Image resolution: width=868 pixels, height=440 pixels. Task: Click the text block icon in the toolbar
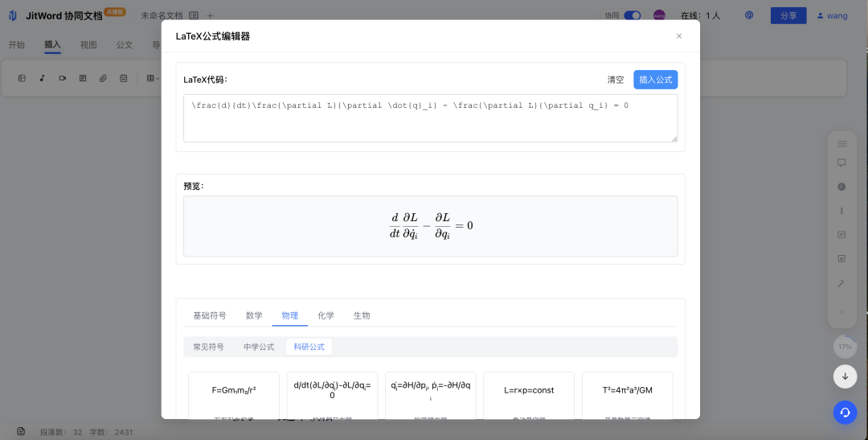tap(83, 79)
